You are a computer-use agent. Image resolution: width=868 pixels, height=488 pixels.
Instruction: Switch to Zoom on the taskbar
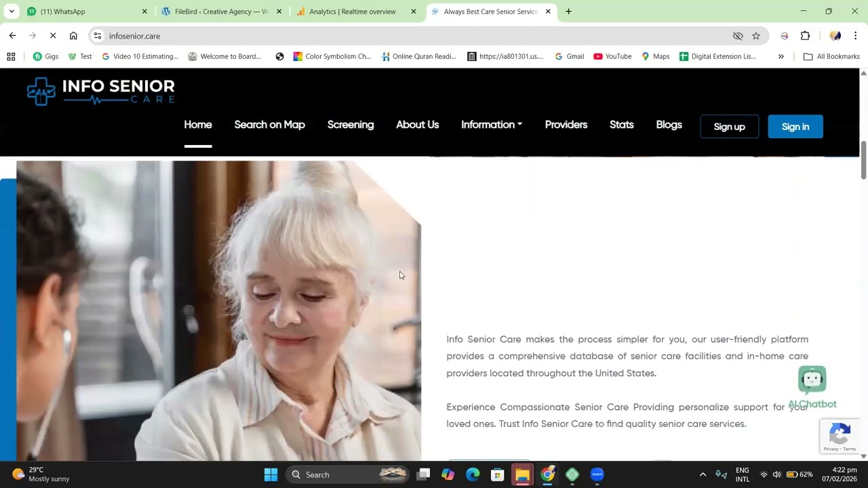click(x=597, y=474)
